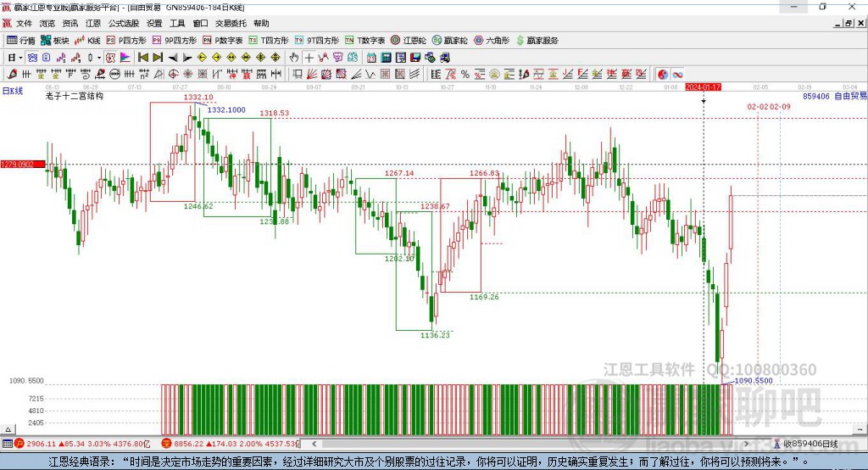Select the 窗口 menu item

click(x=200, y=23)
